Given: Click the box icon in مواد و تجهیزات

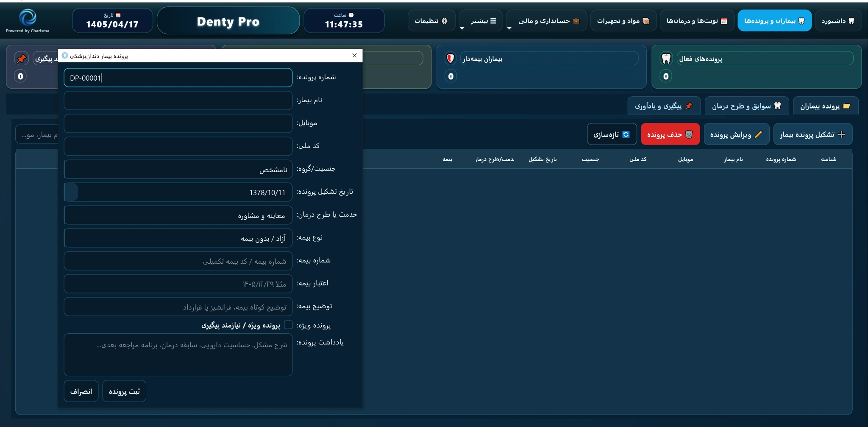Looking at the screenshot, I should (646, 21).
